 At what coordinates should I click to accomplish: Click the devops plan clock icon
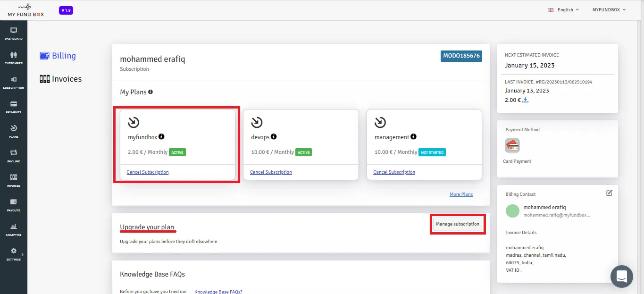(x=257, y=123)
